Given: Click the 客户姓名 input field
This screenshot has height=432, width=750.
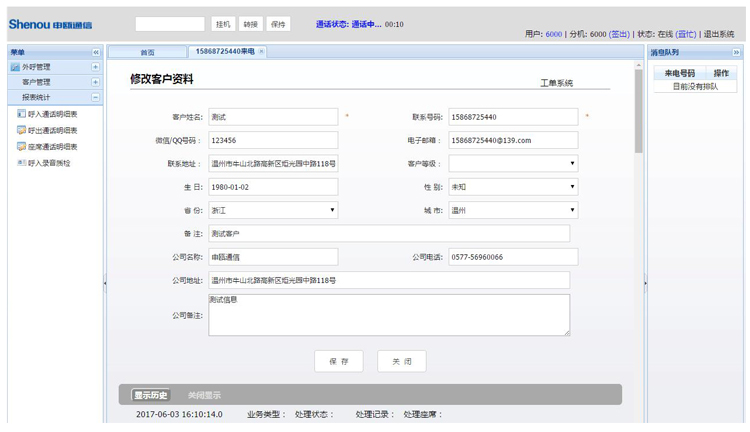Looking at the screenshot, I should [273, 117].
